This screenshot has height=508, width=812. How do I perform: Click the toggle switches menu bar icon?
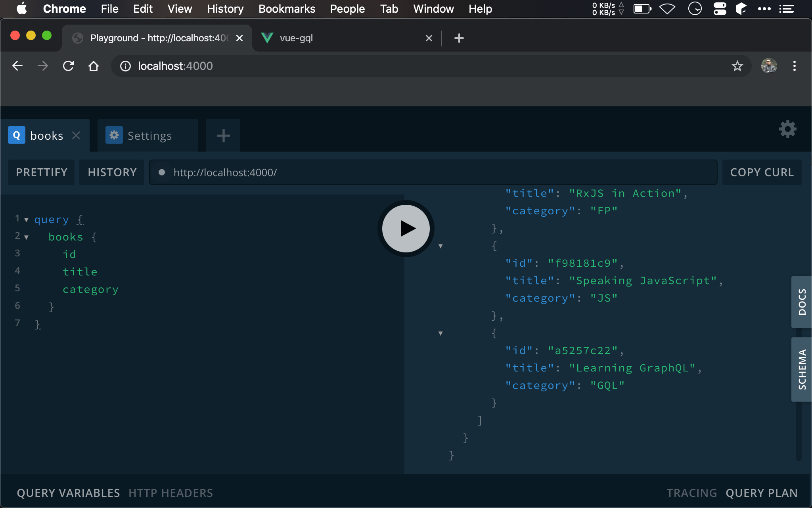(720, 9)
